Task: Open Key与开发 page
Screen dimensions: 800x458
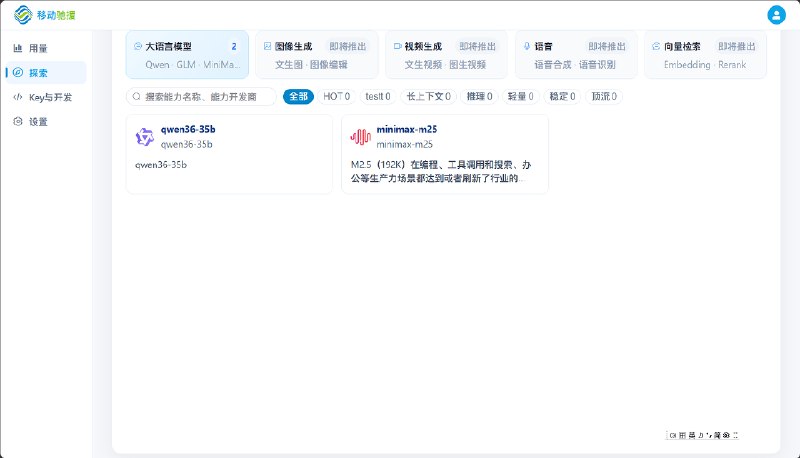Action: (x=46, y=97)
